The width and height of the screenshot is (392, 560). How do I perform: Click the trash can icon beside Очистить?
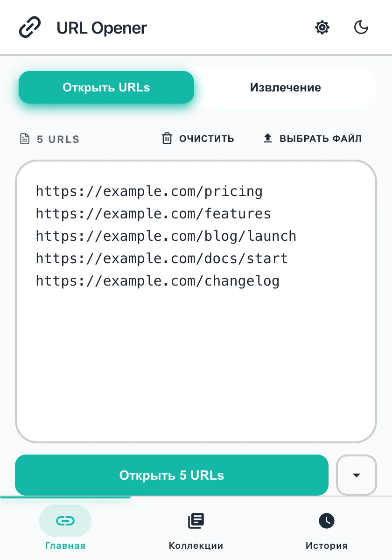[167, 139]
